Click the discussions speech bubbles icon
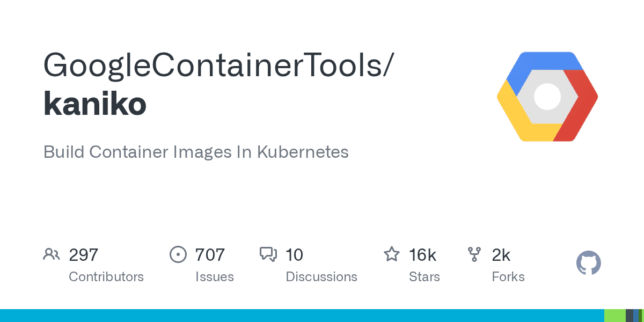 pos(268,254)
